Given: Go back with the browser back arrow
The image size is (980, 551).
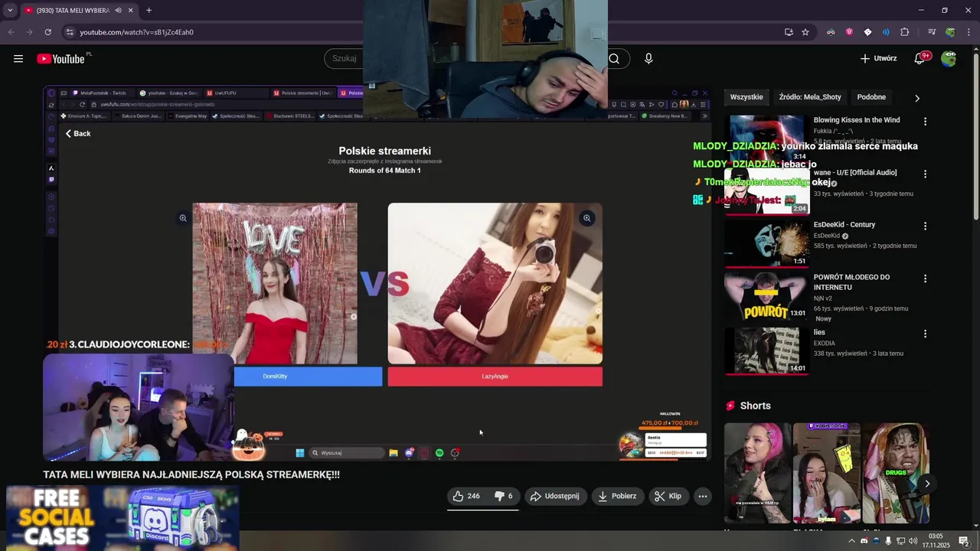Looking at the screenshot, I should 11,32.
